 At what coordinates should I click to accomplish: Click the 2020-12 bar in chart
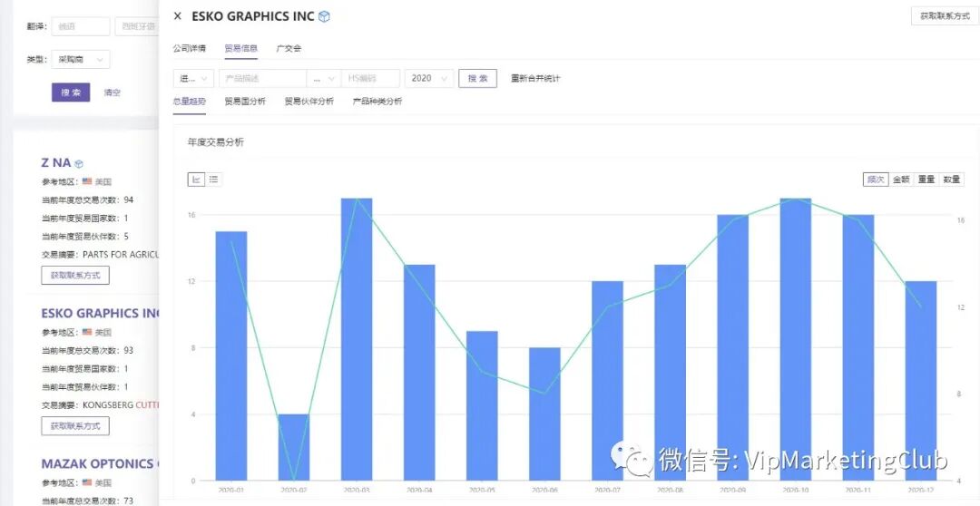921,381
